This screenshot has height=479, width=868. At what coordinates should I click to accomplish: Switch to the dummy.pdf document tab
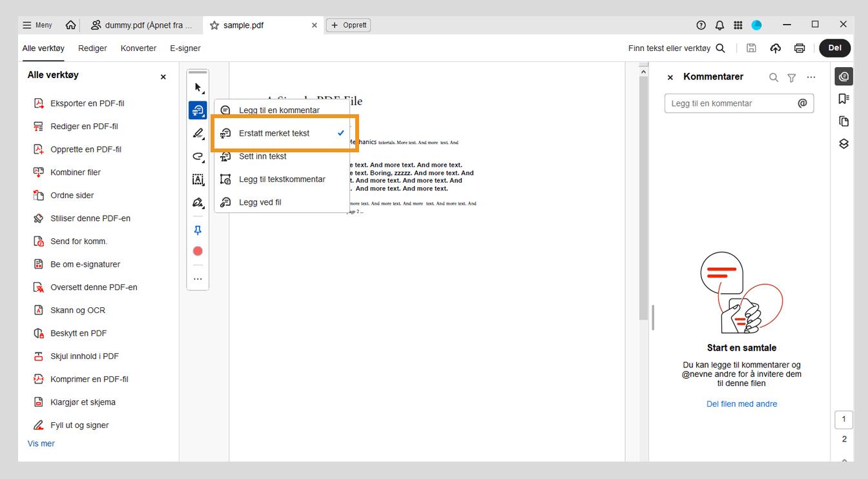(142, 25)
